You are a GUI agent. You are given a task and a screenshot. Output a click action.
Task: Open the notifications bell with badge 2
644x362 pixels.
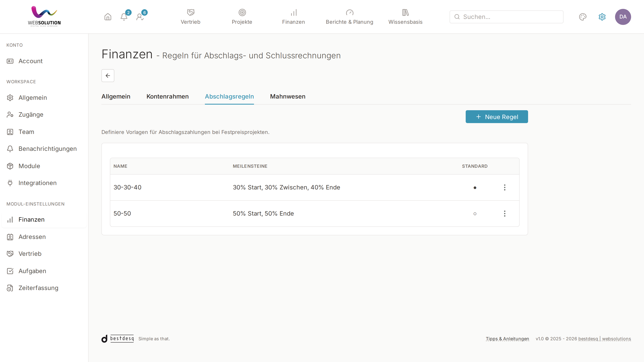pyautogui.click(x=124, y=17)
